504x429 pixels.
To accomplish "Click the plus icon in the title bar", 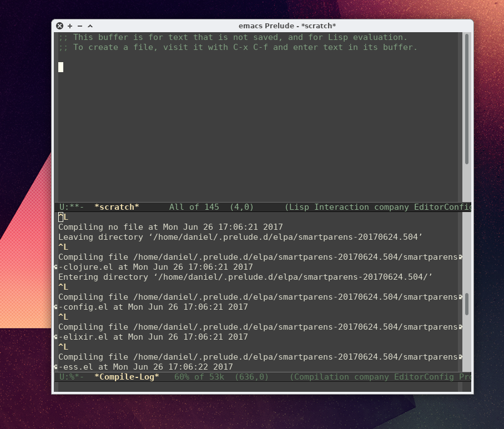I will [70, 26].
